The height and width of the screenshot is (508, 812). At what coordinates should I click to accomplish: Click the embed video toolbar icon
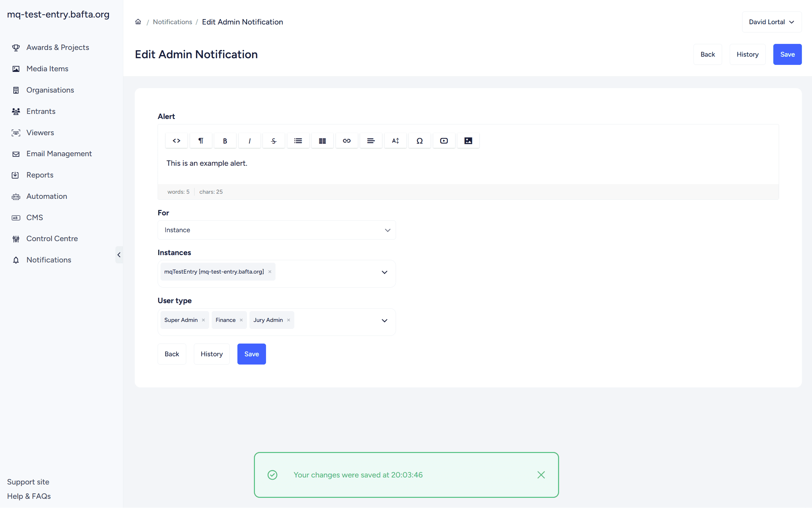click(x=444, y=141)
